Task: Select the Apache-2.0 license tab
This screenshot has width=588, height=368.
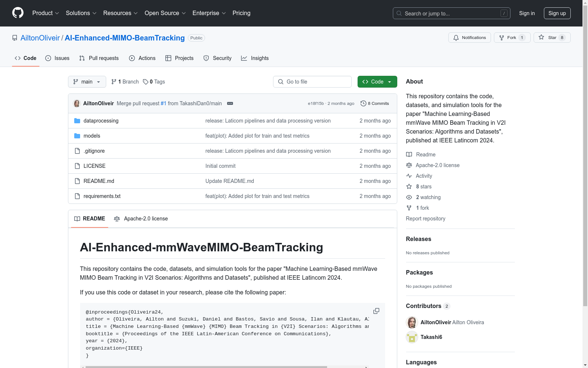Action: pos(141,219)
